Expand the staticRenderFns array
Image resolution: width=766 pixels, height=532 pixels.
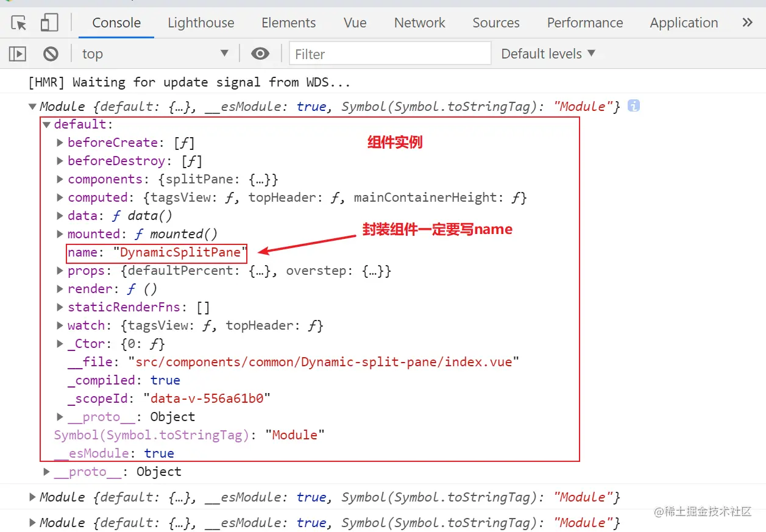click(60, 307)
